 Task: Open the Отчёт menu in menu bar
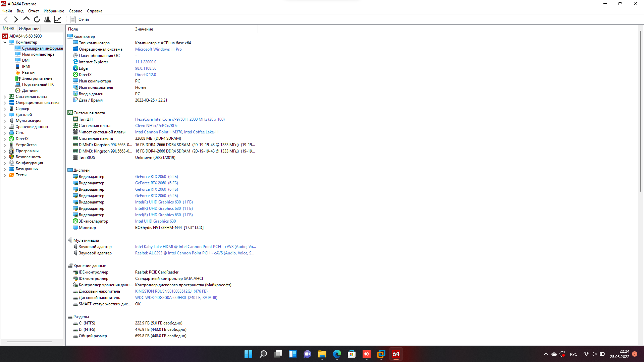click(x=34, y=11)
